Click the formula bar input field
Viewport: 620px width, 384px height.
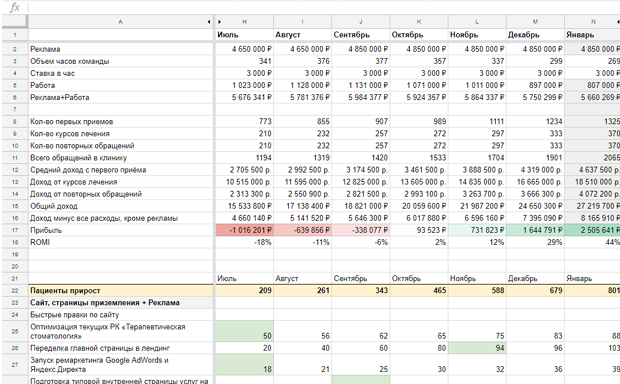(x=323, y=7)
